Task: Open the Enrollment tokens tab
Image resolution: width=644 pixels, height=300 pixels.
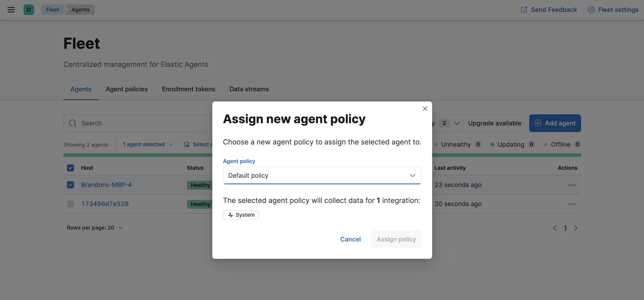Action: 188,89
